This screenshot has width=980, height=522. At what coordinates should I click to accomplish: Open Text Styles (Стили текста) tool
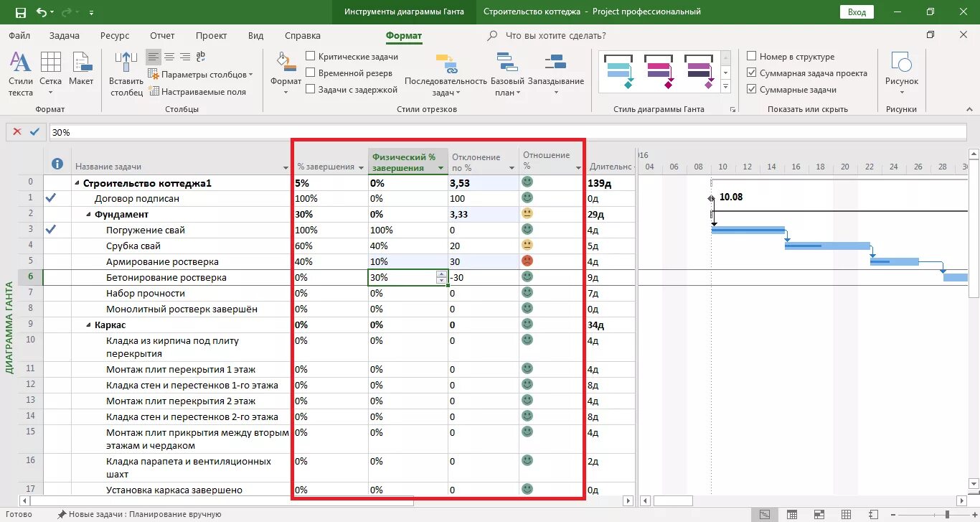click(21, 75)
